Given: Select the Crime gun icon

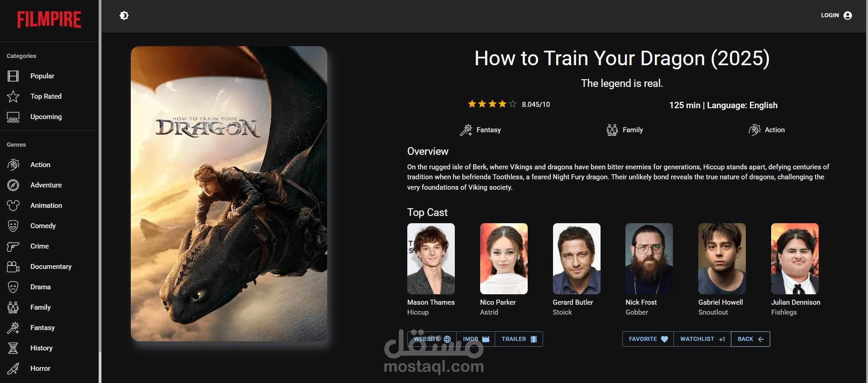Looking at the screenshot, I should (13, 246).
